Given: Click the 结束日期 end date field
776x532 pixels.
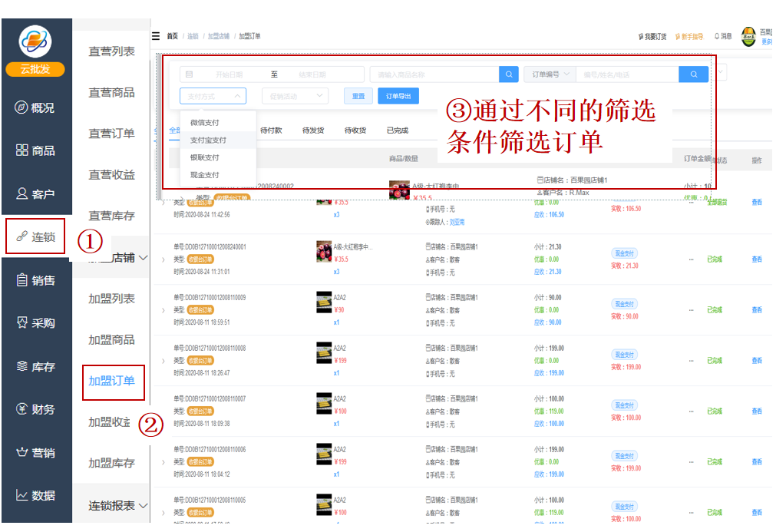Looking at the screenshot, I should point(312,74).
